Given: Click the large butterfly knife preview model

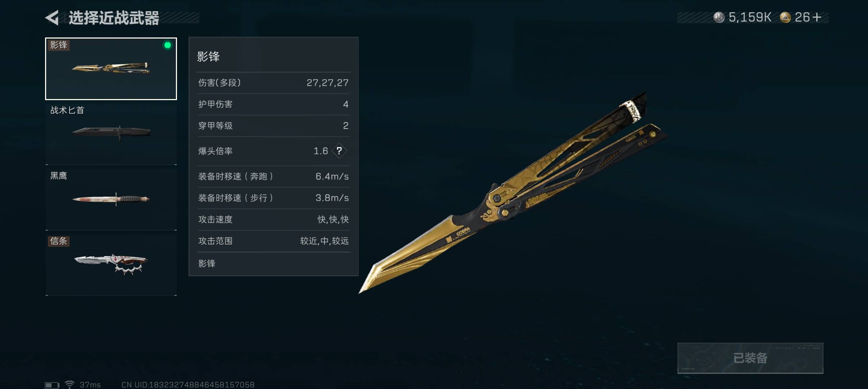Looking at the screenshot, I should point(513,193).
